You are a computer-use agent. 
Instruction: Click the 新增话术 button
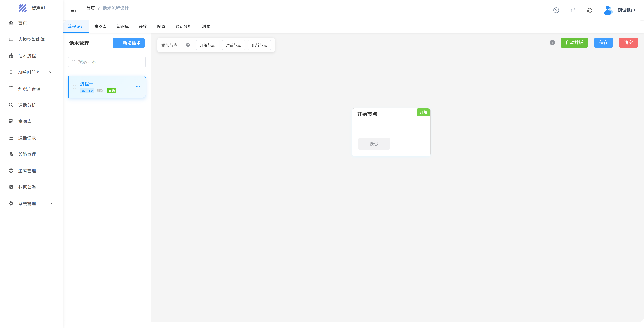(128, 43)
